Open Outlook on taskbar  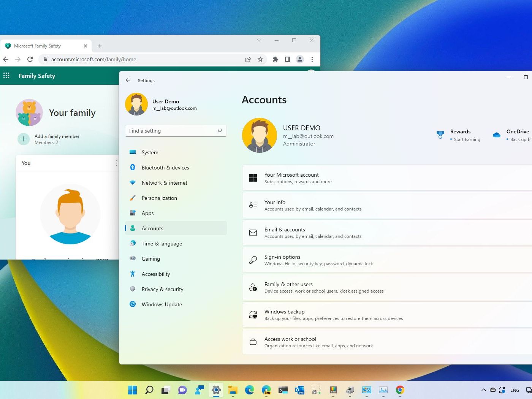pyautogui.click(x=299, y=390)
